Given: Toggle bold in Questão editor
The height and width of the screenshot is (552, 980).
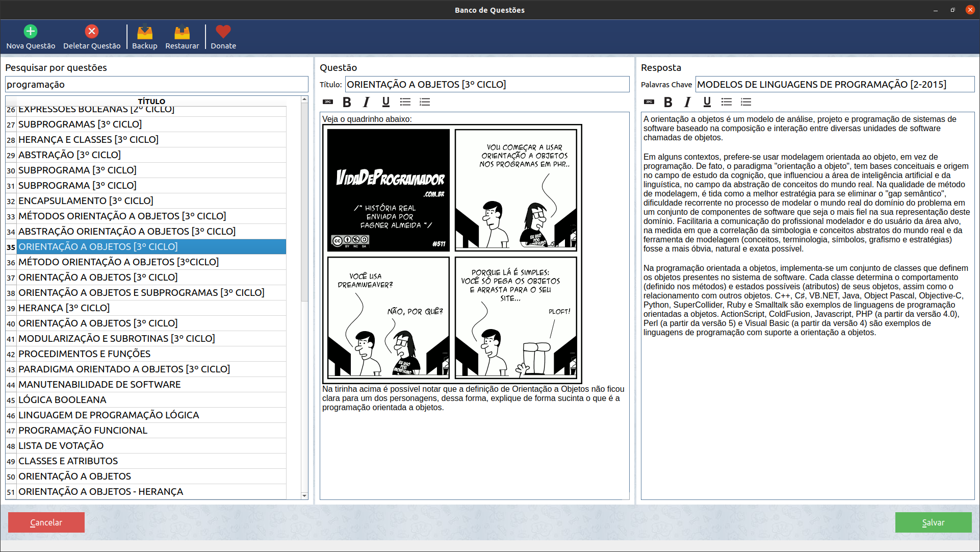Looking at the screenshot, I should click(347, 102).
